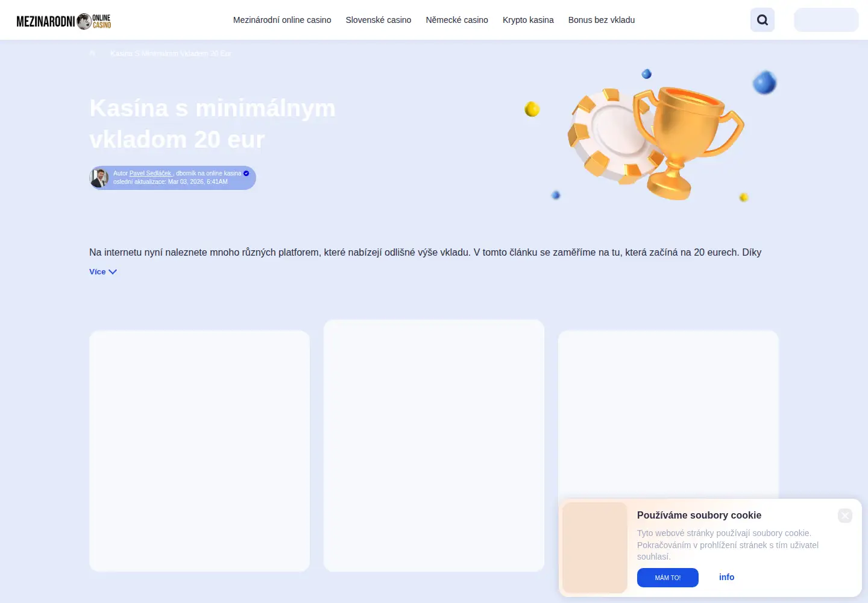The width and height of the screenshot is (868, 603).
Task: Open Krypto kasina section
Action: pos(528,20)
